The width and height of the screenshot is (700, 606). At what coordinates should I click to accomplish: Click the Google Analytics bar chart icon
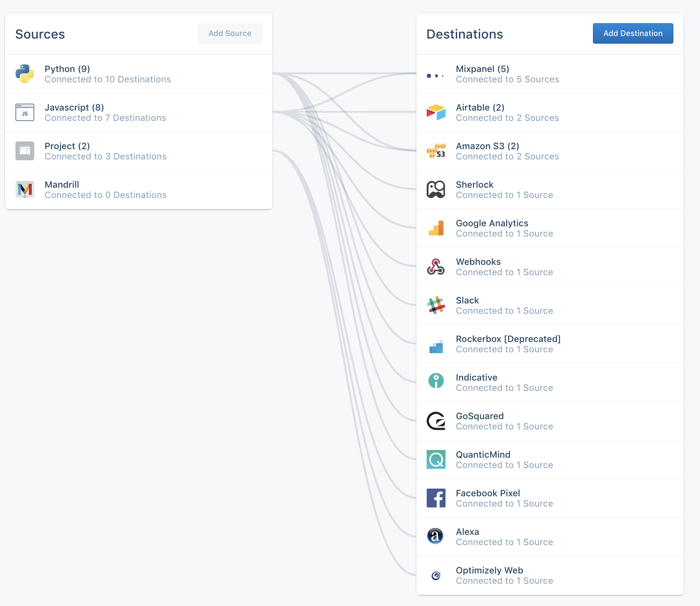pos(436,228)
